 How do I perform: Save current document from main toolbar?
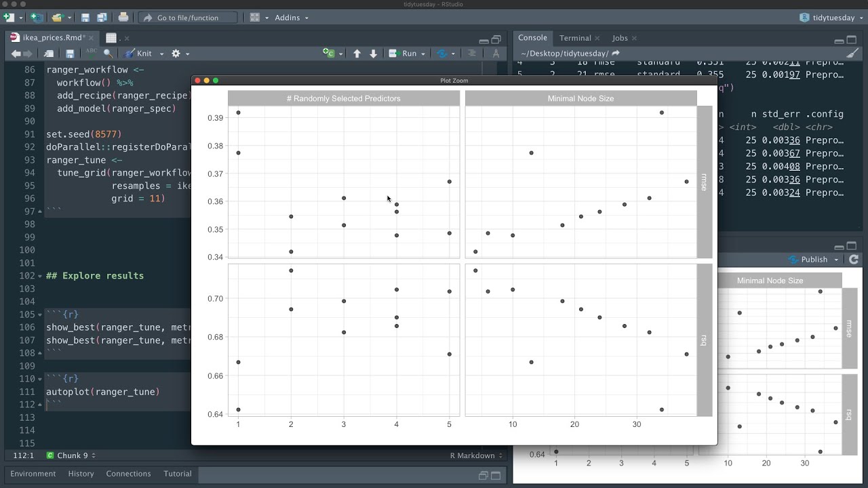tap(85, 17)
